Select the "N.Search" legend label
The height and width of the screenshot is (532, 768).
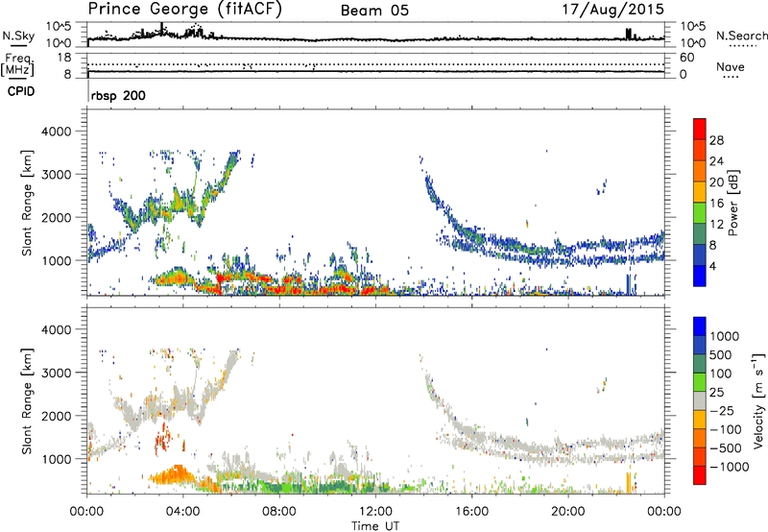tap(742, 36)
